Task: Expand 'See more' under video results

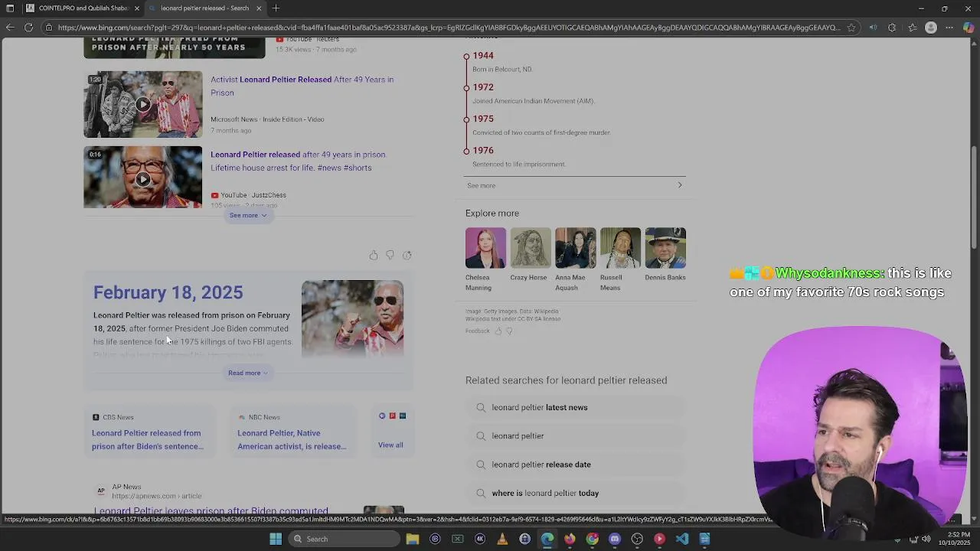Action: tap(248, 216)
